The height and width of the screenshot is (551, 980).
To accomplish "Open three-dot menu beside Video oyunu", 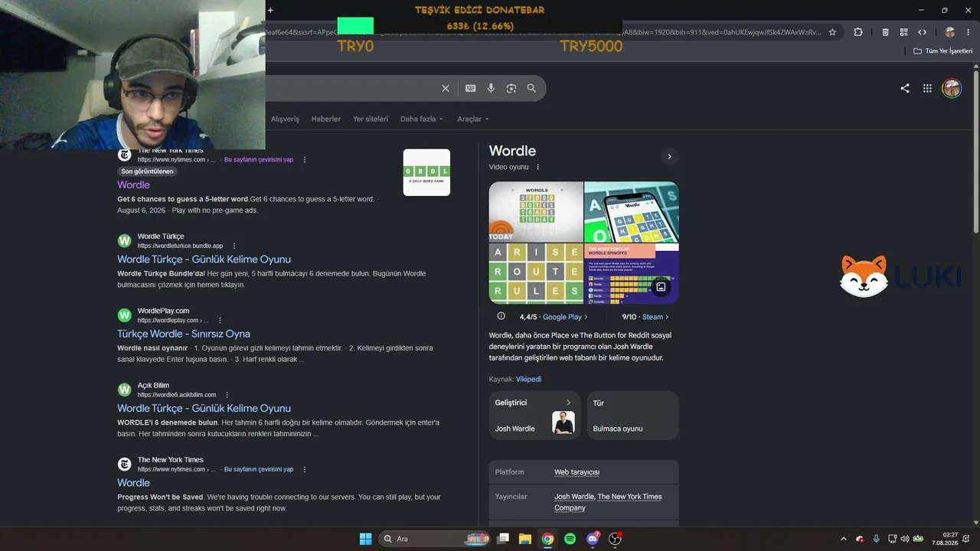I will (537, 167).
